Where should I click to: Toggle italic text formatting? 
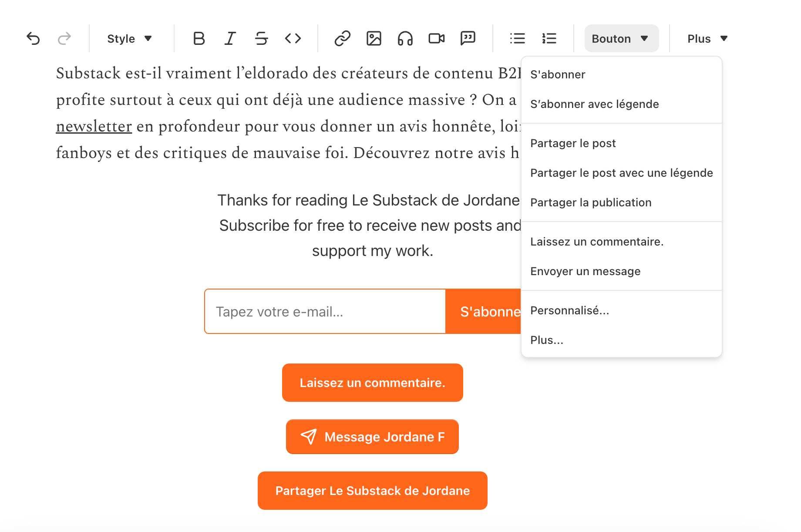(x=230, y=39)
